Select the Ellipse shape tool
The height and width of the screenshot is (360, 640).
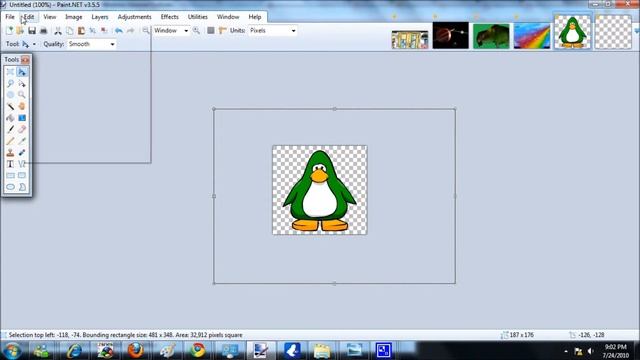point(10,187)
